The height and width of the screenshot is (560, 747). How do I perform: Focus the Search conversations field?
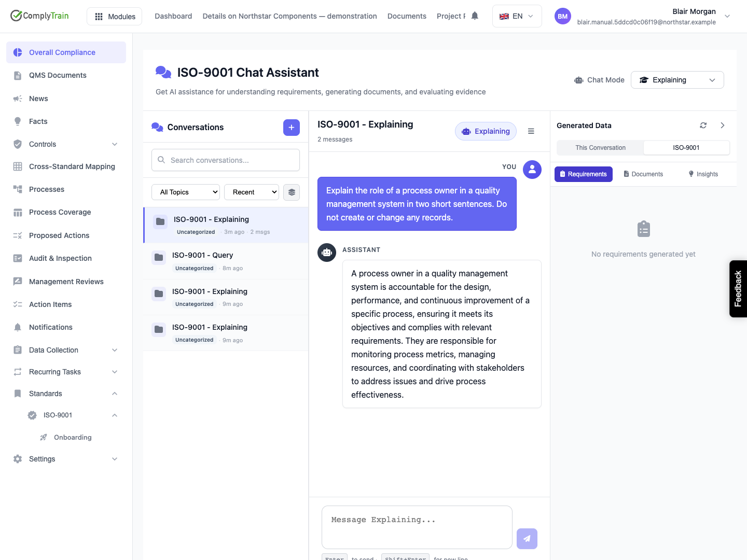coord(226,160)
